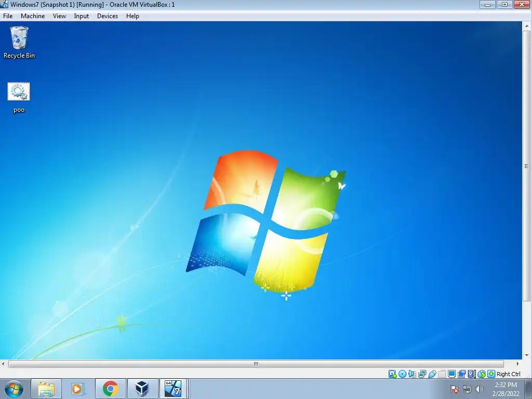Screen dimensions: 532x399
Task: Click the keyboard capture green arrow icon
Action: 491,374
